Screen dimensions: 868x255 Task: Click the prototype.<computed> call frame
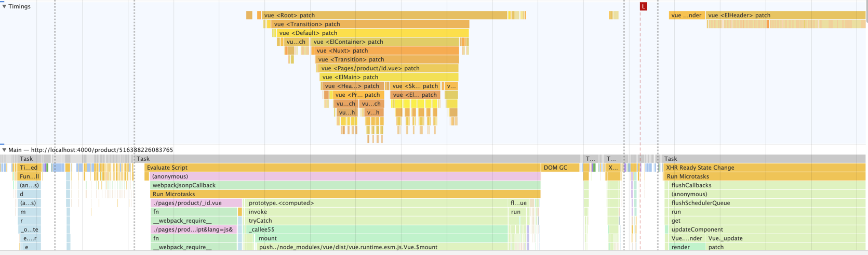377,203
